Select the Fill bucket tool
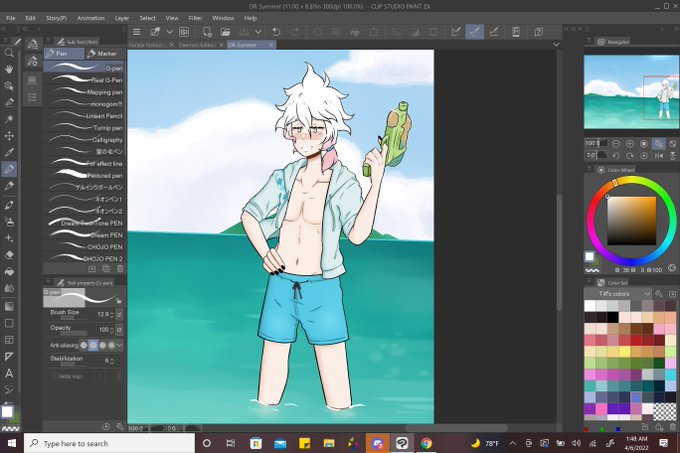680x453 pixels. tap(9, 272)
